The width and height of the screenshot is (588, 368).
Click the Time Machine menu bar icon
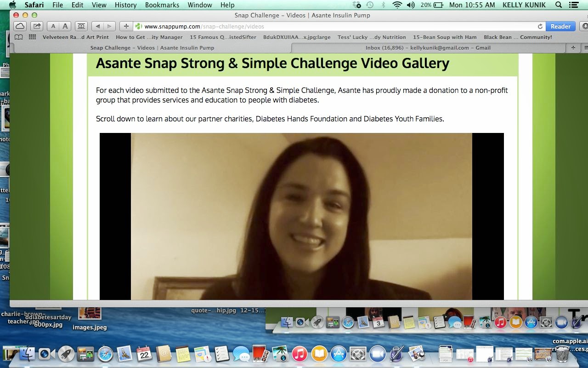pos(370,5)
